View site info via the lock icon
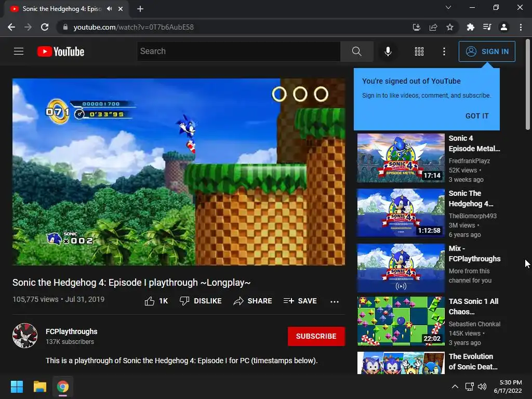 [65, 27]
